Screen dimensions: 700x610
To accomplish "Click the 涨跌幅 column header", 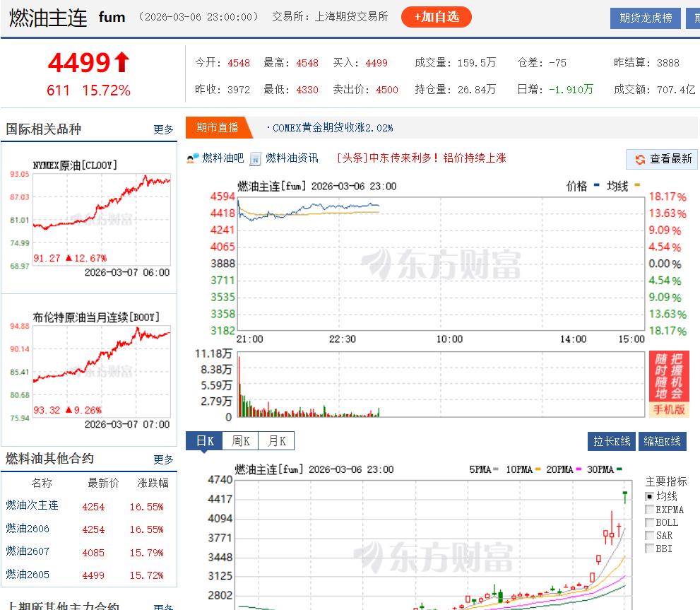I will [x=153, y=483].
